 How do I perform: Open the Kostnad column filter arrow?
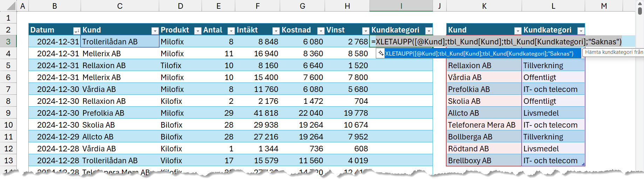(321, 31)
